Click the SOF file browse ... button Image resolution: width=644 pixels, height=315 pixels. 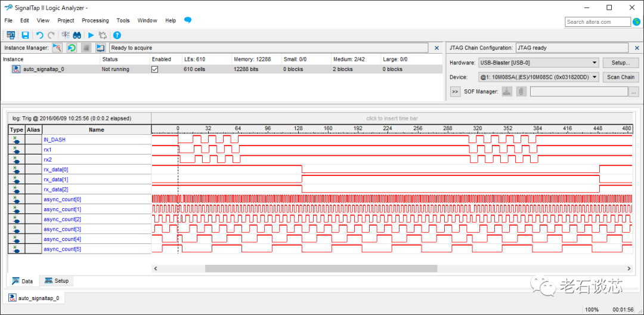pos(634,92)
